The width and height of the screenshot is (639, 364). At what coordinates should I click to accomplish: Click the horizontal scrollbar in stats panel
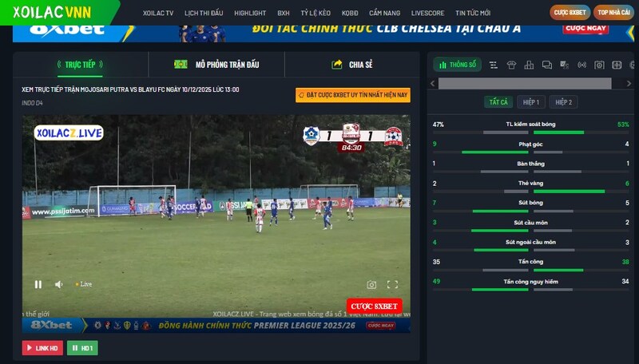(524, 83)
